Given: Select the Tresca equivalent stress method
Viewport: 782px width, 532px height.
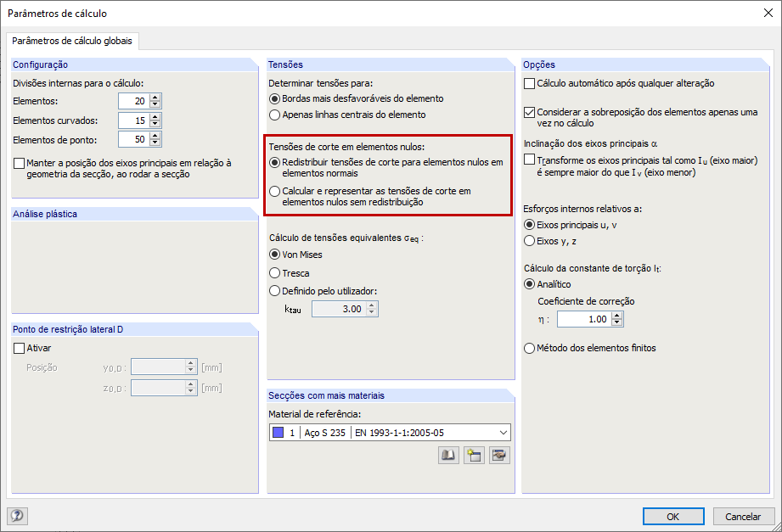Looking at the screenshot, I should click(273, 272).
